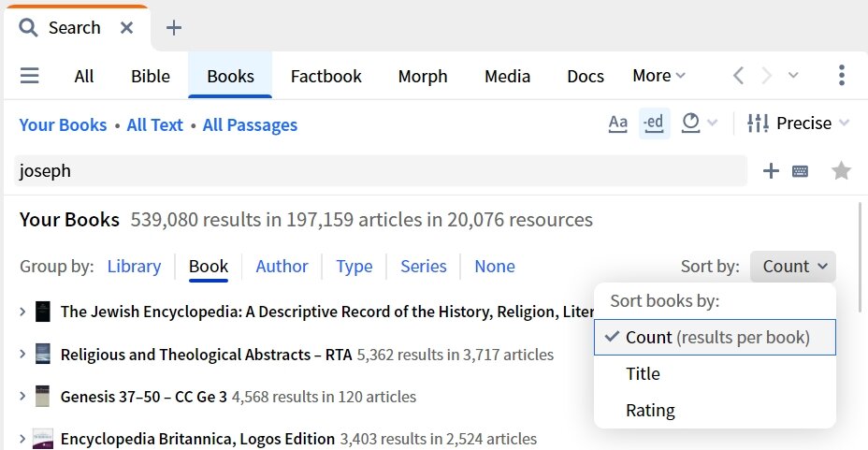Open The Jewish Encyclopedia title
Image resolution: width=868 pixels, height=450 pixels.
(x=327, y=312)
